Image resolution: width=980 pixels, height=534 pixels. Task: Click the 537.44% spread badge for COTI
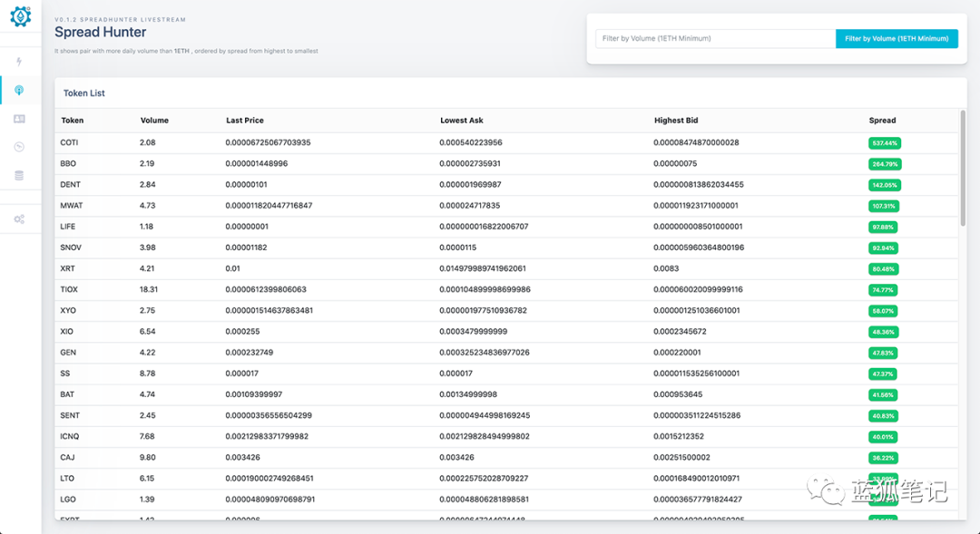(885, 143)
